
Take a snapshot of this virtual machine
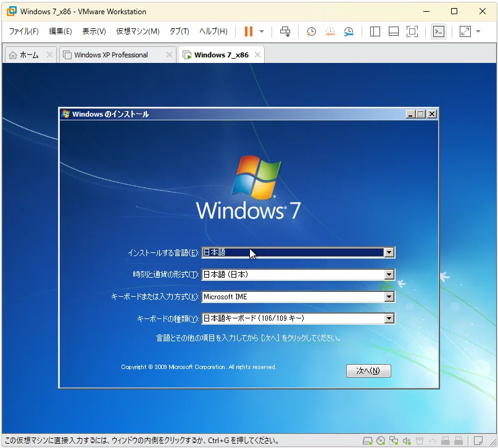point(311,31)
